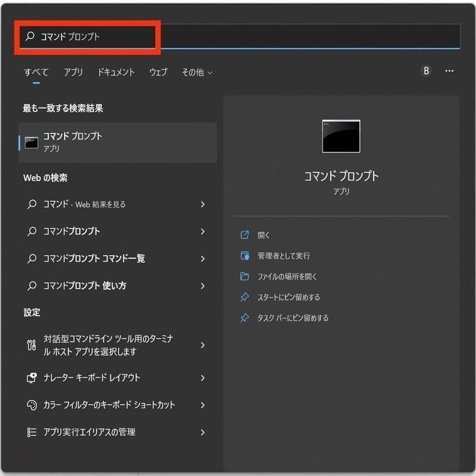The width and height of the screenshot is (476, 476).
Task: Expand chevron for コマンドプロンプト 使い方
Action: (x=202, y=286)
